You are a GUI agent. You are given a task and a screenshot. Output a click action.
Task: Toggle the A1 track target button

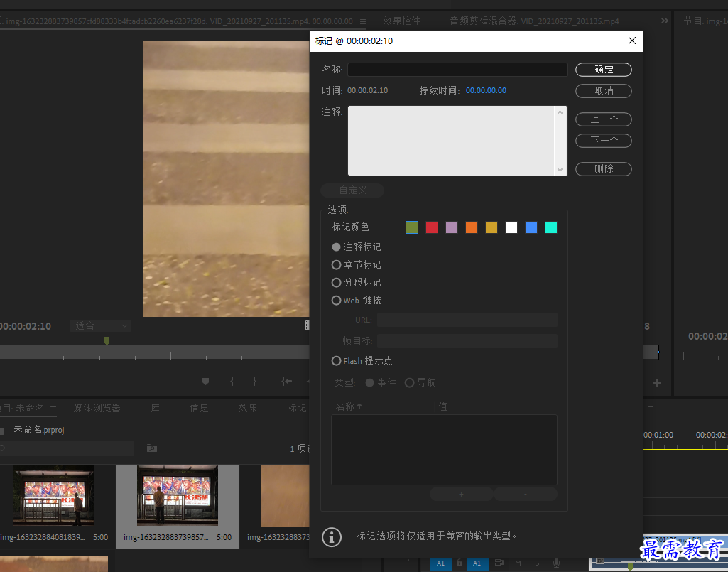[x=477, y=563]
